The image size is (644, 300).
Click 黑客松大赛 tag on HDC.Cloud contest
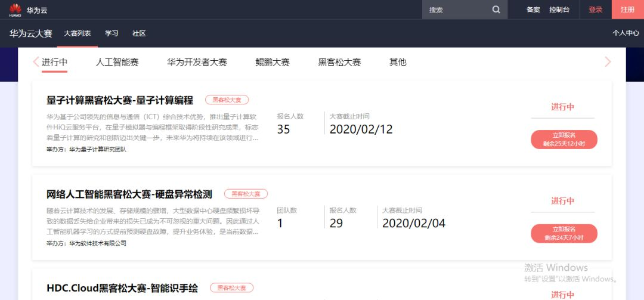231,288
